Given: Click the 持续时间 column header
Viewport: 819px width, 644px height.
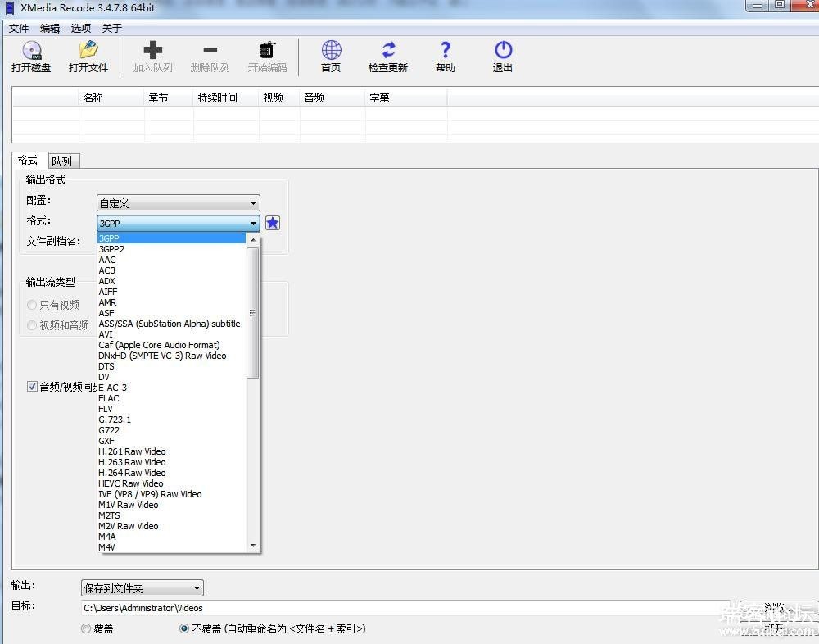Looking at the screenshot, I should click(226, 98).
